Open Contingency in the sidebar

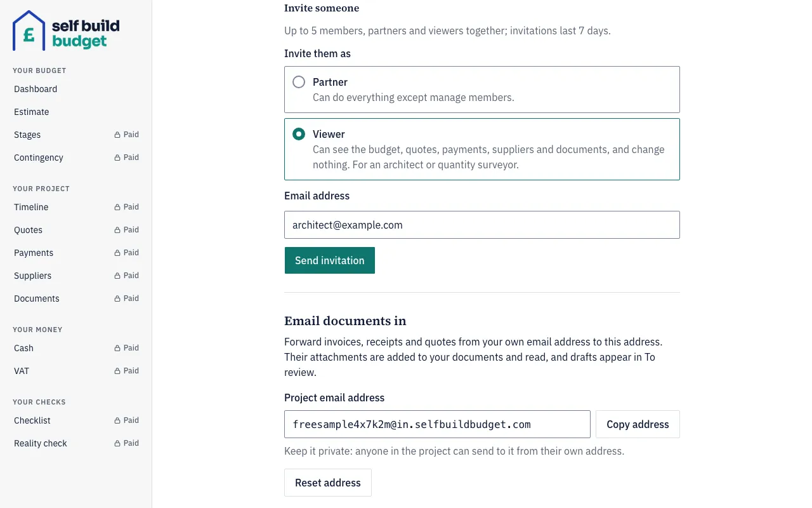(76, 157)
